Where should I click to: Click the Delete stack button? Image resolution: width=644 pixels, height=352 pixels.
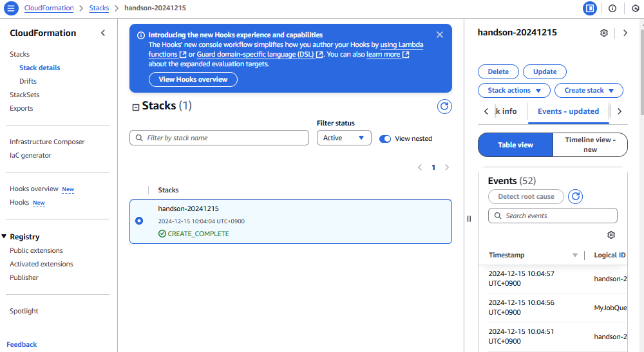coord(498,71)
